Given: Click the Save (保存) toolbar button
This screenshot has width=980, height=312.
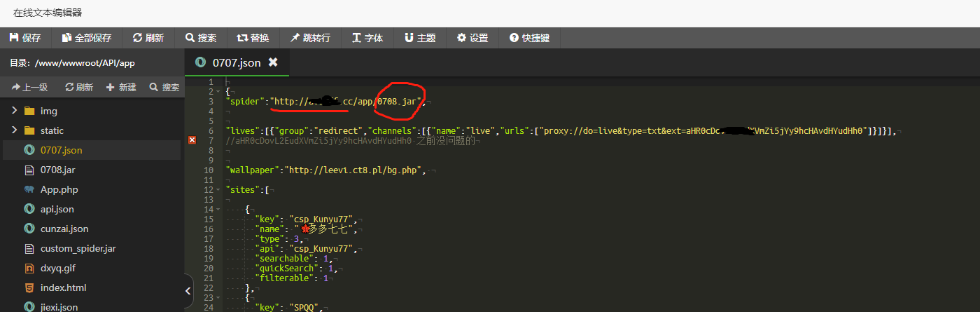Looking at the screenshot, I should click(x=25, y=38).
